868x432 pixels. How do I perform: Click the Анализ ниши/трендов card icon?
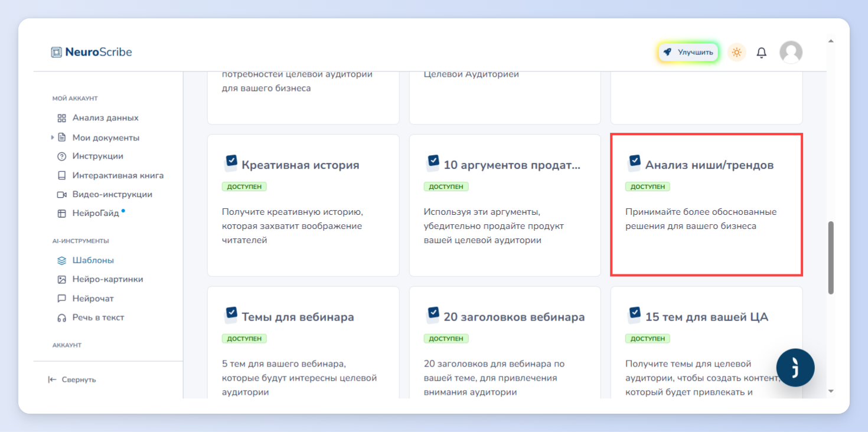tap(634, 162)
